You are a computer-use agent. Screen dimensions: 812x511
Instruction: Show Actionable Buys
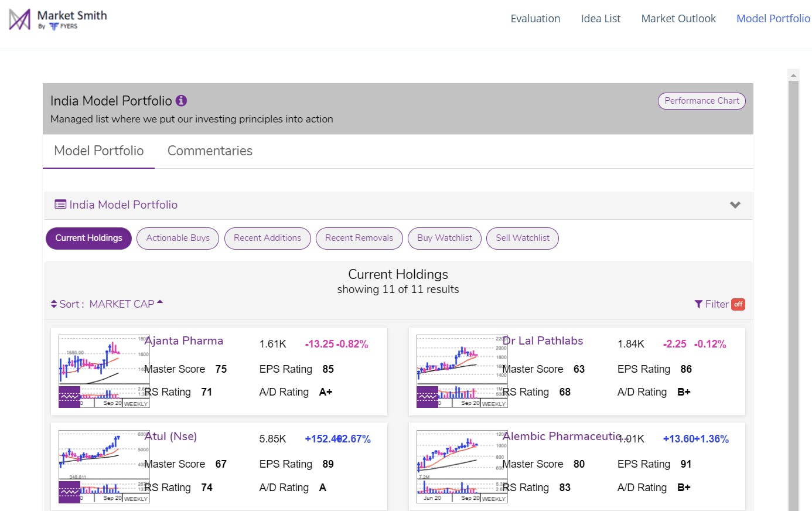click(x=178, y=239)
